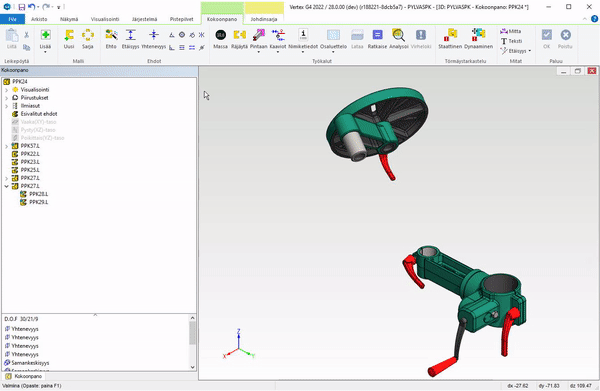Expand the Piirustukset tree node
This screenshot has width=600, height=391.
(7, 98)
